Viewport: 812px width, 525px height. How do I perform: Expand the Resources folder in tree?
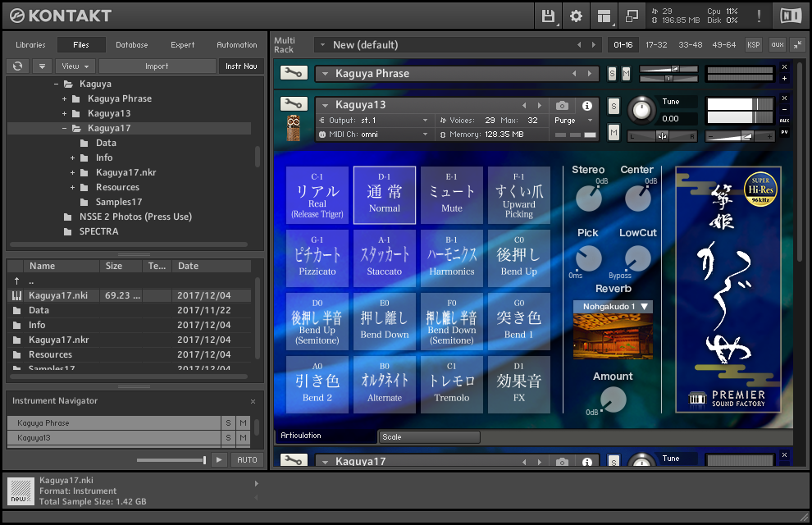[x=72, y=187]
